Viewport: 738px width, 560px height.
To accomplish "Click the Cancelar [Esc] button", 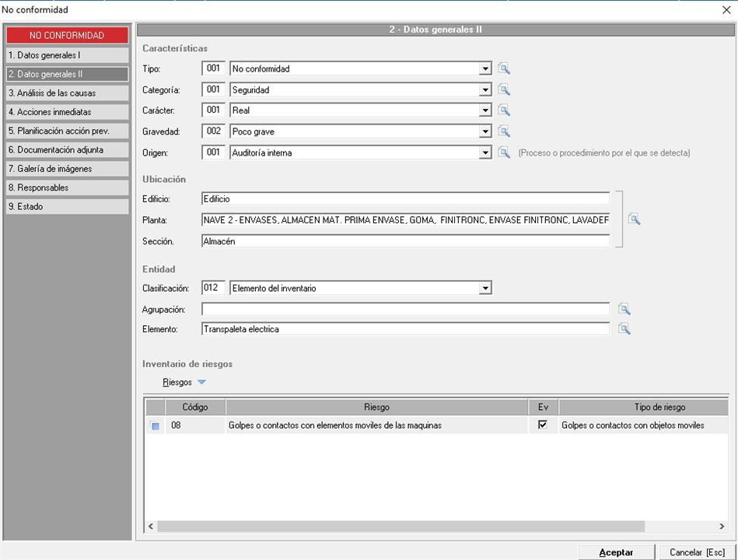I will (697, 552).
